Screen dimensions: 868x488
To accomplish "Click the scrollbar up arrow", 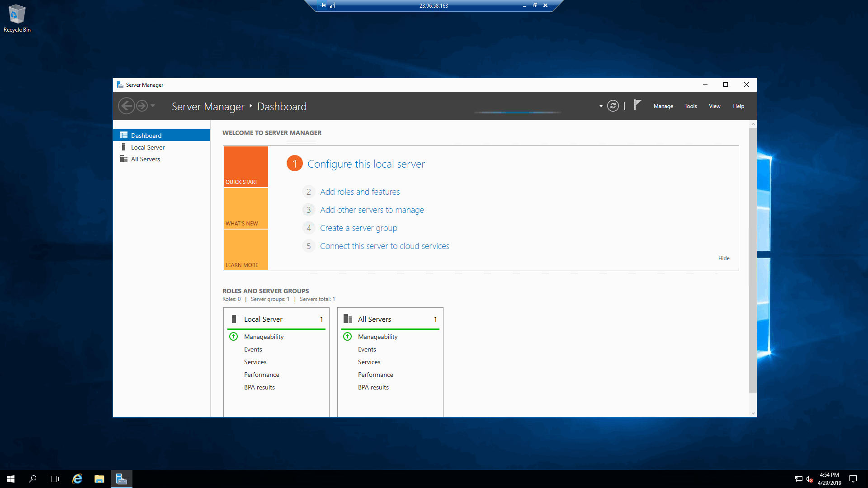I will pos(753,124).
